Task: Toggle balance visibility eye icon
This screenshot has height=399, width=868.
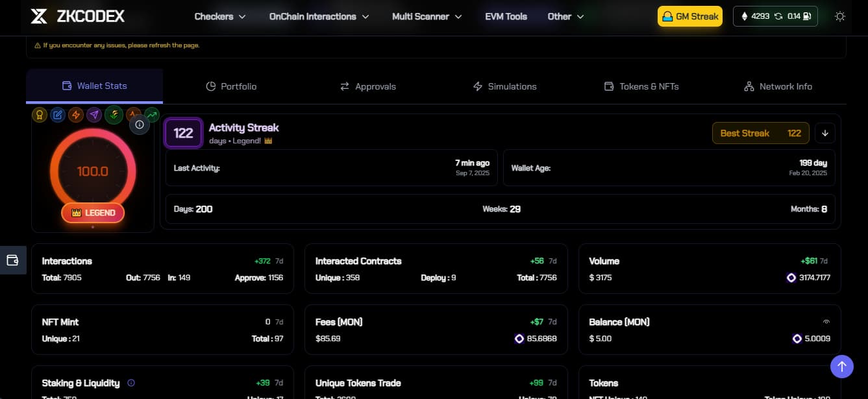Action: click(826, 322)
